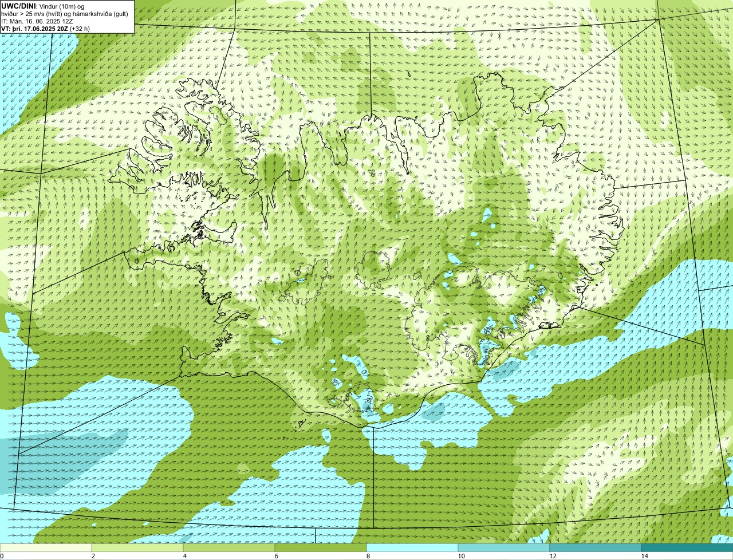Click the medium green 4–6 m/s legend swatch
Screen dimensions: 733x560
229,548
